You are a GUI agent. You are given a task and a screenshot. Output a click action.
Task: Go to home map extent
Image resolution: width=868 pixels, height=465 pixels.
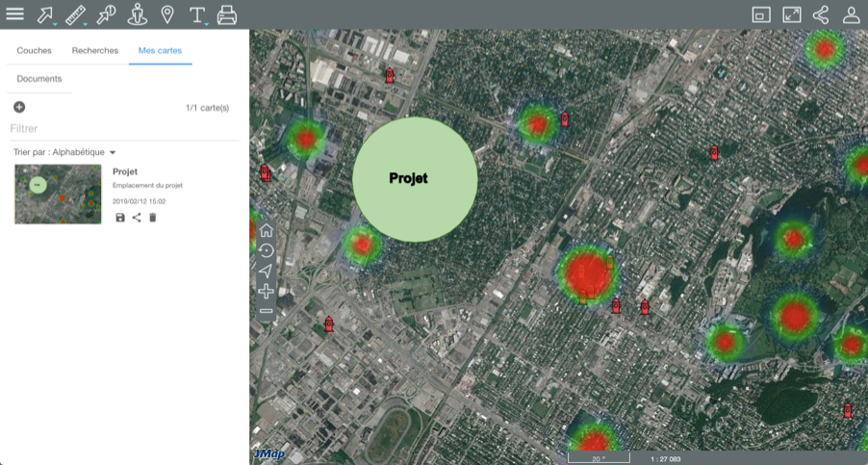(267, 230)
